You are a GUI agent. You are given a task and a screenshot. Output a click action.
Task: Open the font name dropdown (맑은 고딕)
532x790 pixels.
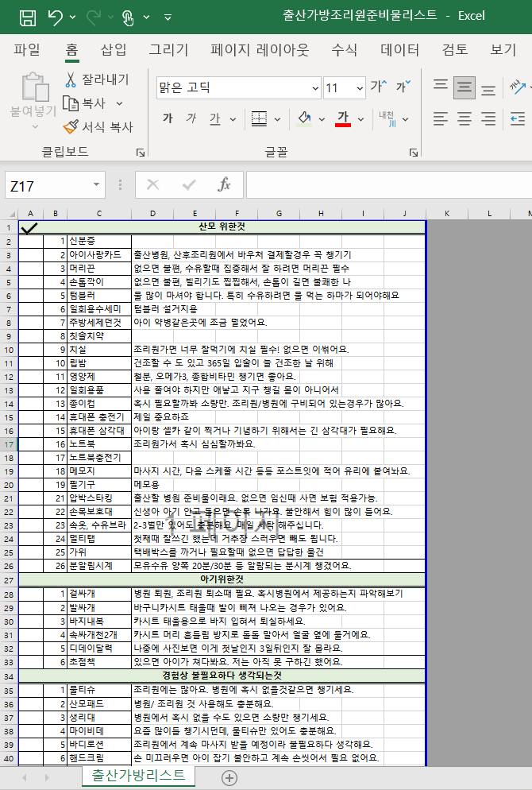pyautogui.click(x=314, y=87)
